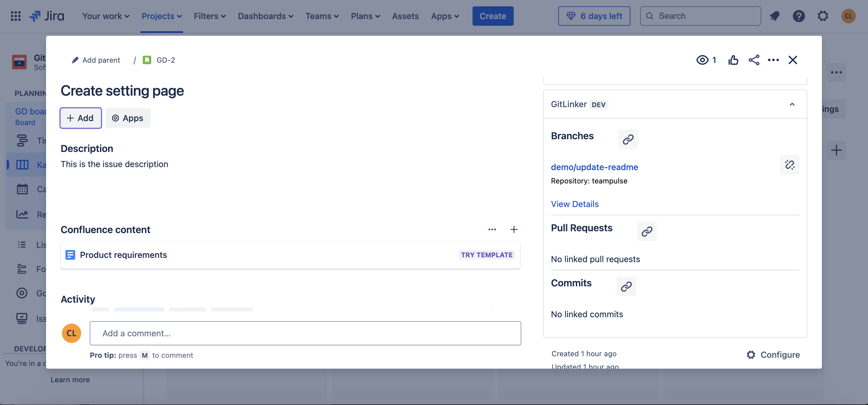Image resolution: width=868 pixels, height=405 pixels.
Task: Expand the Filters menu
Action: 210,16
